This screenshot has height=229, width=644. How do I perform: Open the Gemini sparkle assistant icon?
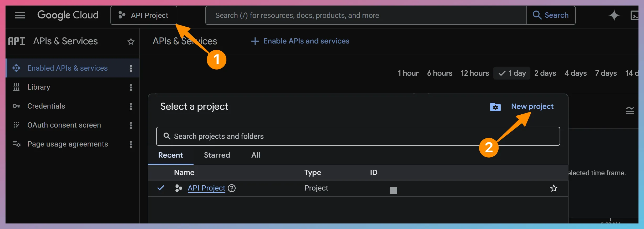point(614,15)
